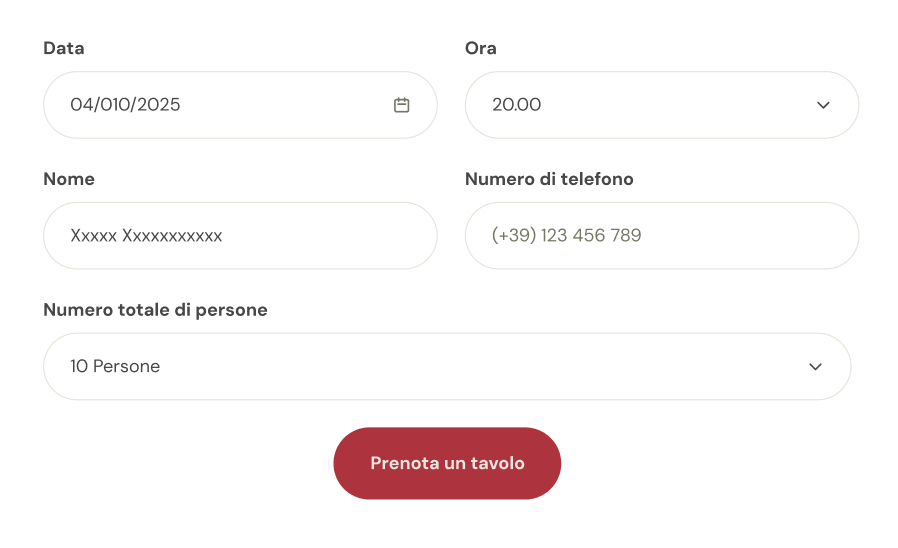Open the Numero totale di persone dropdown
Viewport: 898px width, 548px height.
[x=446, y=367]
